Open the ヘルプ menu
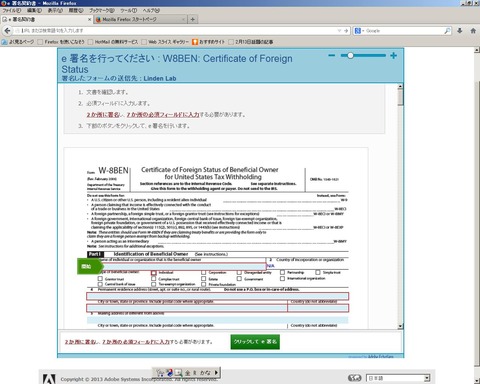 [151, 11]
